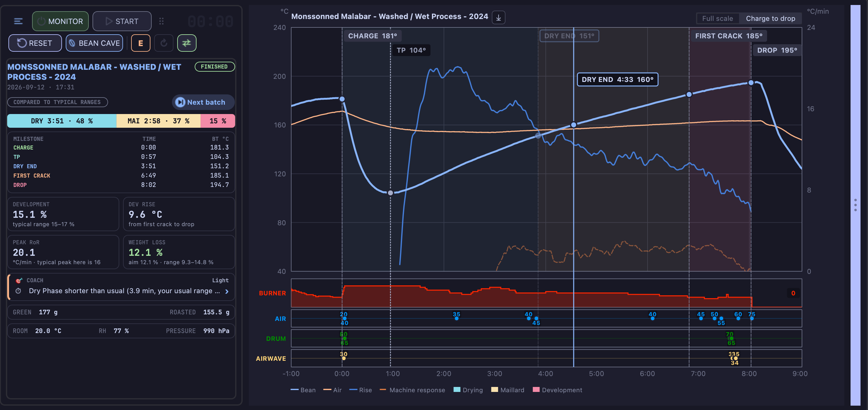The height and width of the screenshot is (410, 868).
Task: Click the six-dot drag handle icon
Action: pyautogui.click(x=161, y=21)
